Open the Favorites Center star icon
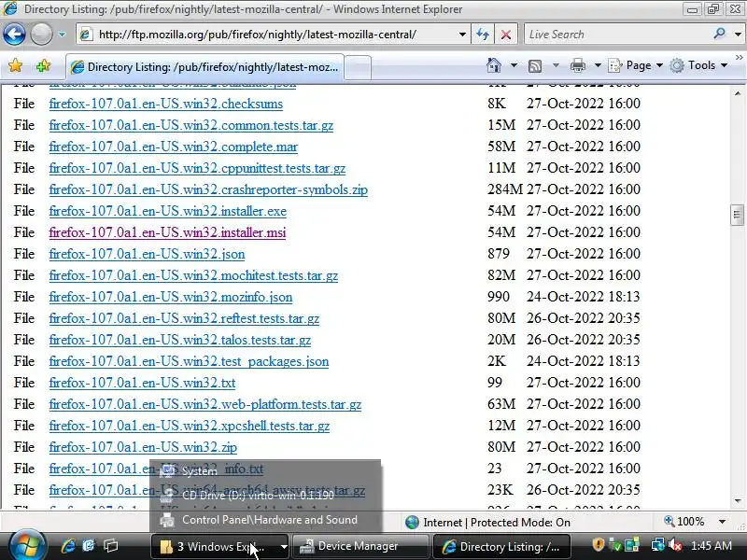Viewport: 747px width, 560px height. pyautogui.click(x=15, y=65)
